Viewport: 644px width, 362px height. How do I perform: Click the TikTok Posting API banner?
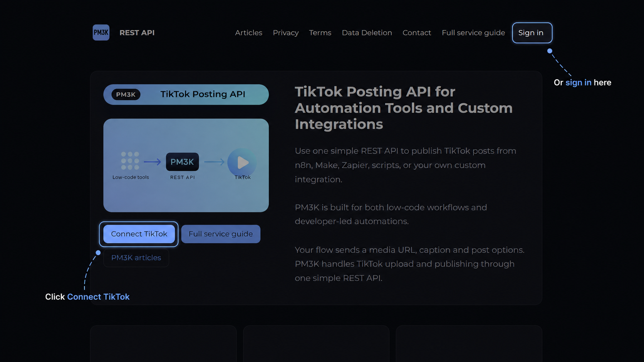pos(186,95)
